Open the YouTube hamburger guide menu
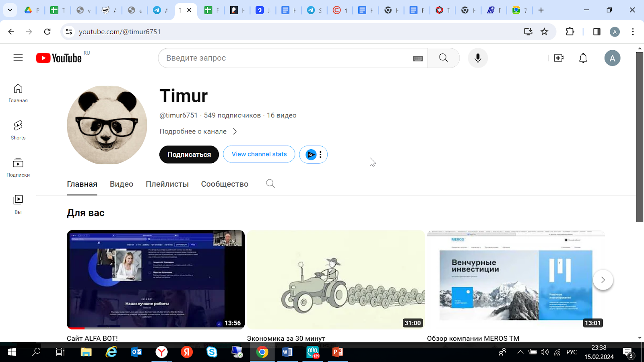This screenshot has height=362, width=644. (x=18, y=58)
